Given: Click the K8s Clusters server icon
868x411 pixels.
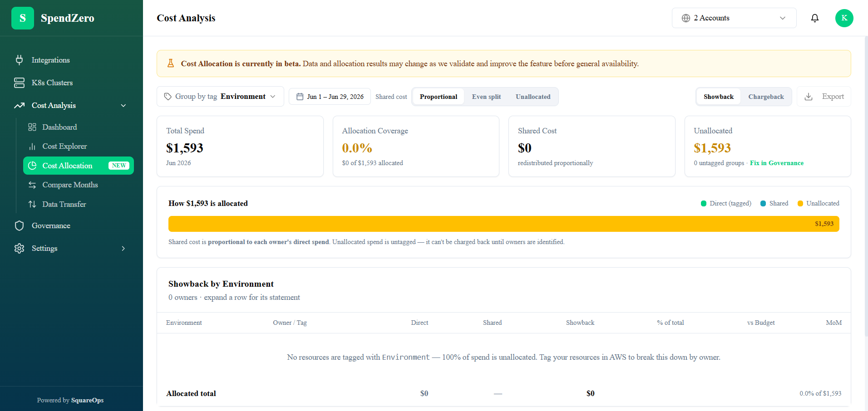Looking at the screenshot, I should (19, 83).
